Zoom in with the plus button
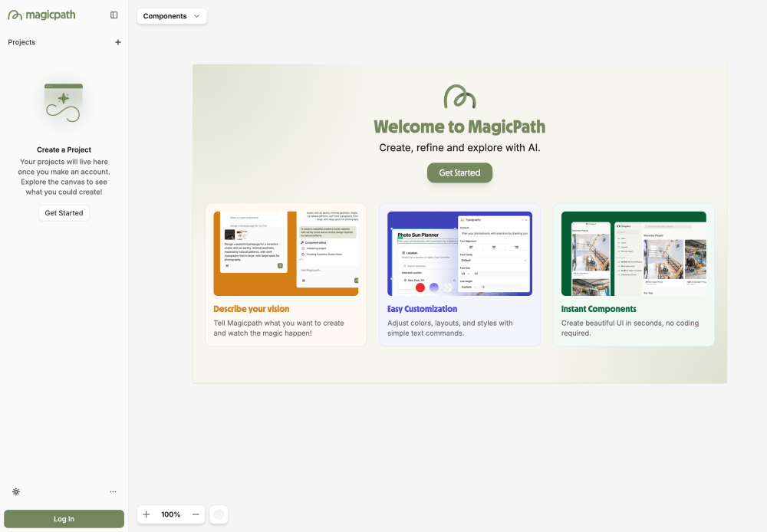The image size is (767, 532). click(146, 514)
